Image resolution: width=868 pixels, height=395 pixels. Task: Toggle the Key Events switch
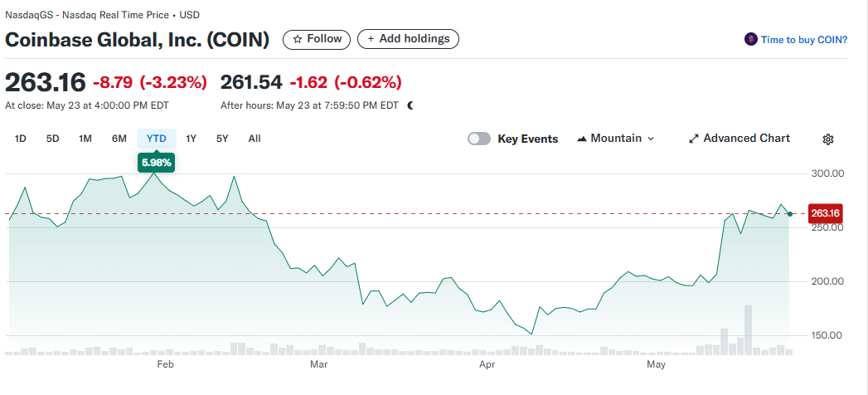[479, 139]
